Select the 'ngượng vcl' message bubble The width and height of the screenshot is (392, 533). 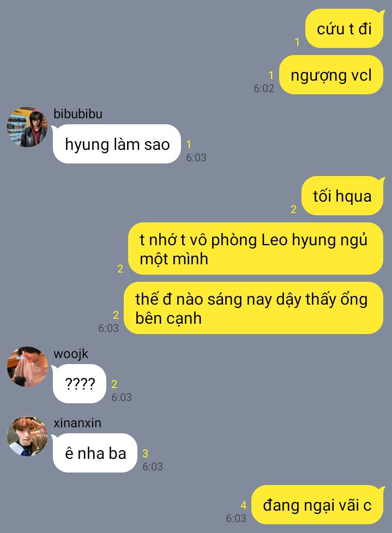click(x=331, y=75)
